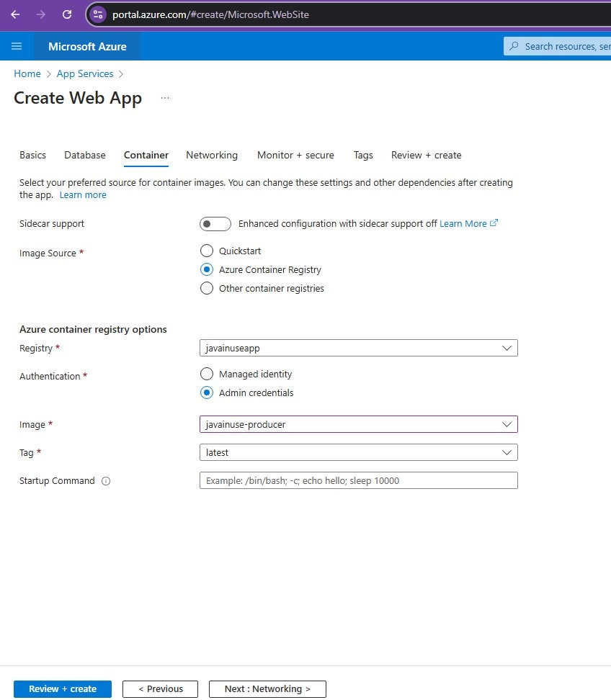
Task: Switch to the Tags tab
Action: (x=363, y=155)
